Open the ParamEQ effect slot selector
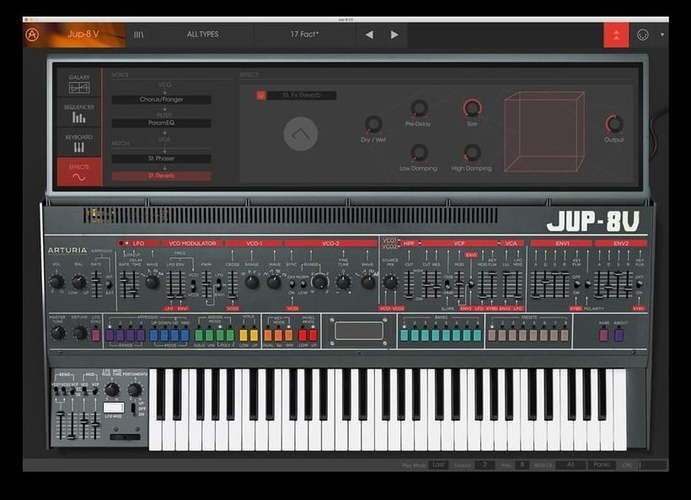The image size is (691, 500). click(x=161, y=123)
